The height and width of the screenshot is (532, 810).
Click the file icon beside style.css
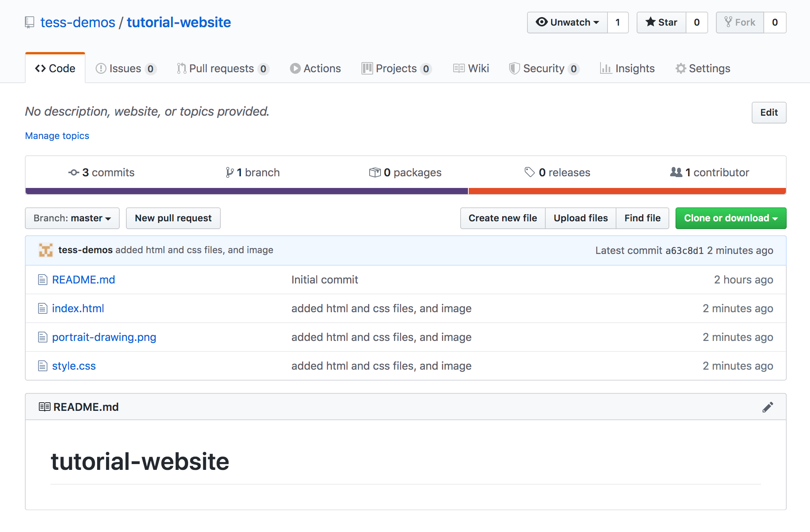[x=42, y=365]
